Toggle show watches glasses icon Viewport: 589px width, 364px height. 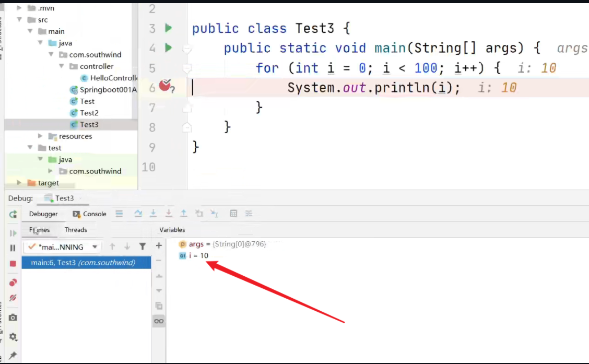[159, 321]
